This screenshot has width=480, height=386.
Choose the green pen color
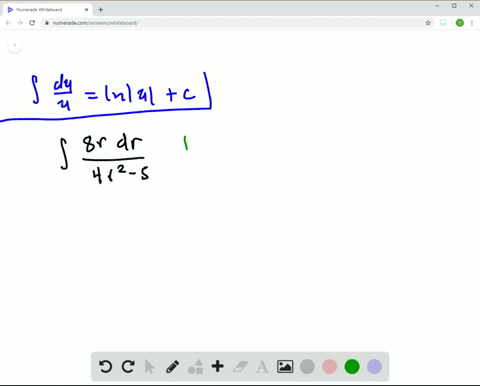352,367
